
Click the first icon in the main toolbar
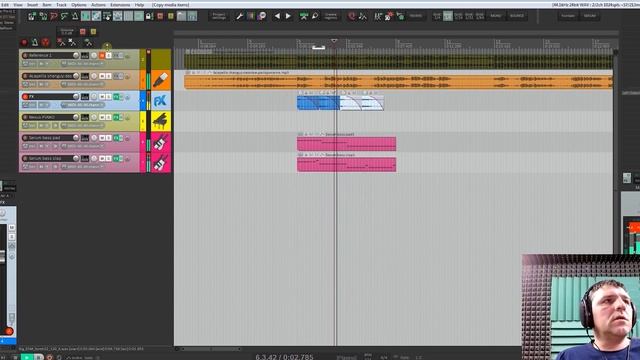coord(32,16)
